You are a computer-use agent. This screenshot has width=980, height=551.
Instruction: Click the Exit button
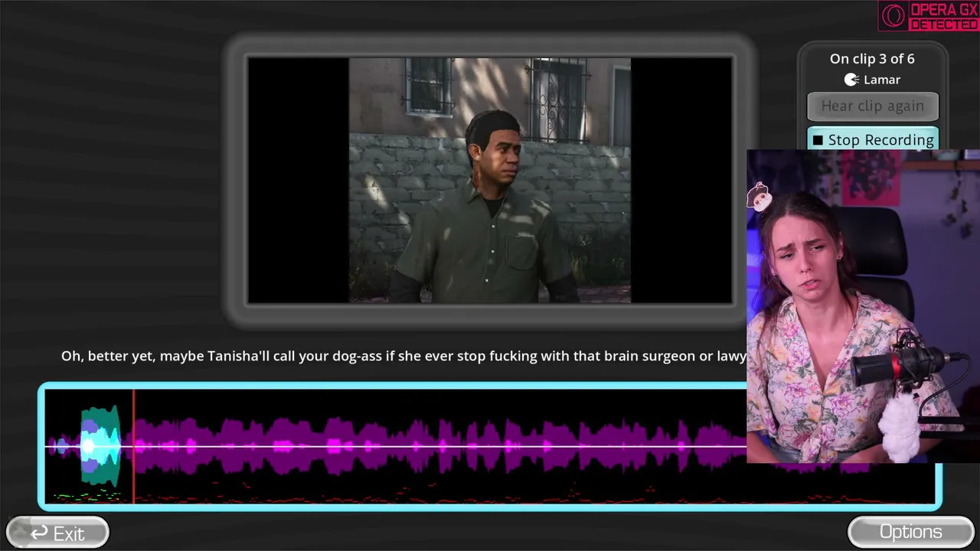click(57, 533)
